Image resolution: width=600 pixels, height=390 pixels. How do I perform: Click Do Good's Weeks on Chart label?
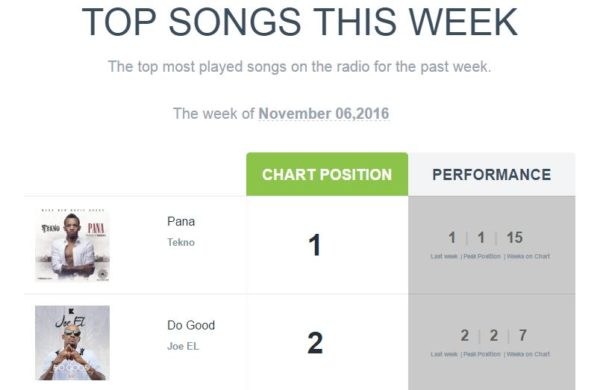[x=528, y=354]
